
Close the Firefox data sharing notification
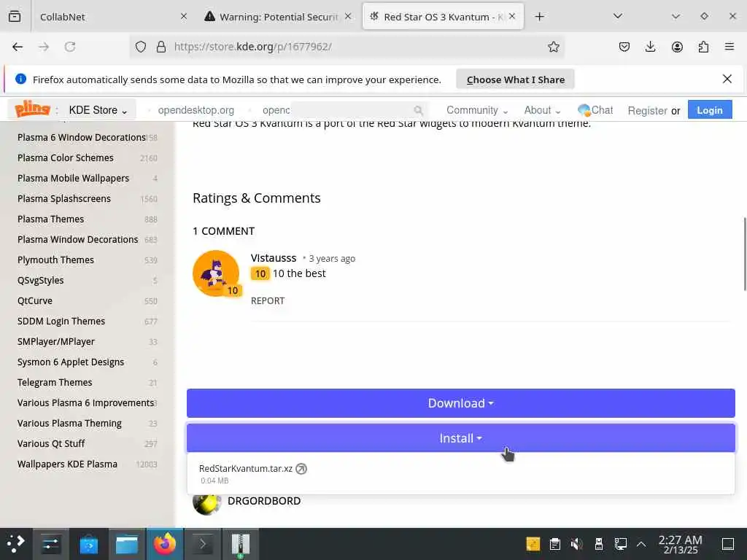(x=727, y=79)
